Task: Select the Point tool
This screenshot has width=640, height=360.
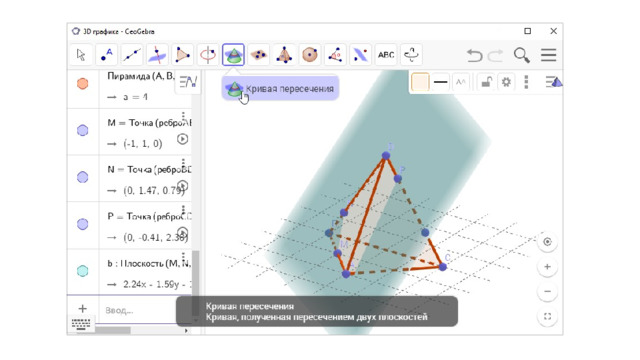Action: coord(107,55)
